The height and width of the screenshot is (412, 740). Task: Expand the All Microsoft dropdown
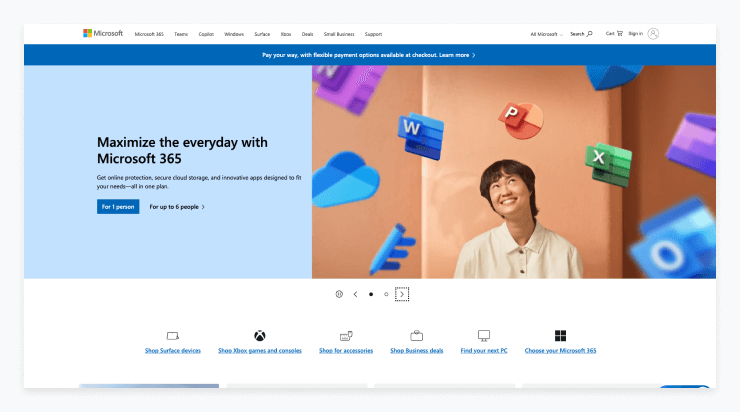547,34
